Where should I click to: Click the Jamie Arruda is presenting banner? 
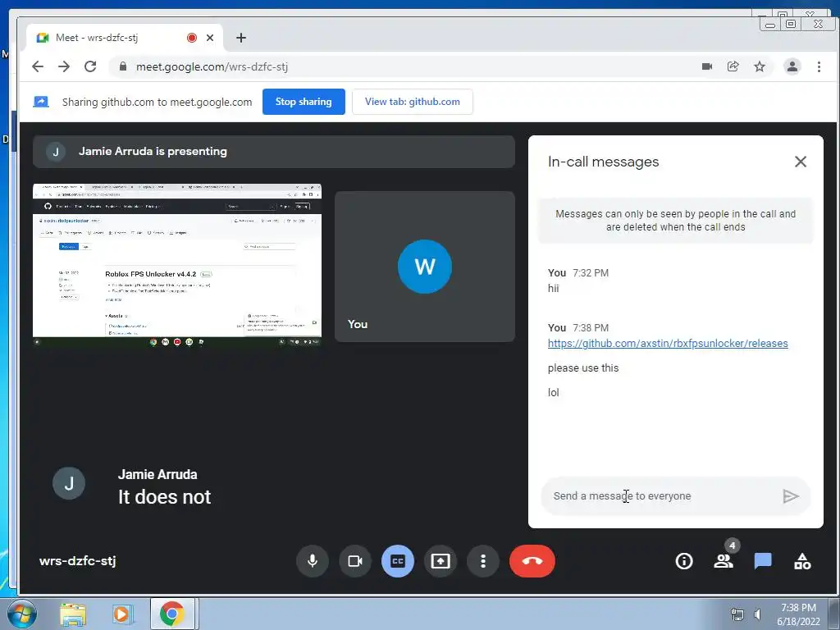click(x=274, y=152)
